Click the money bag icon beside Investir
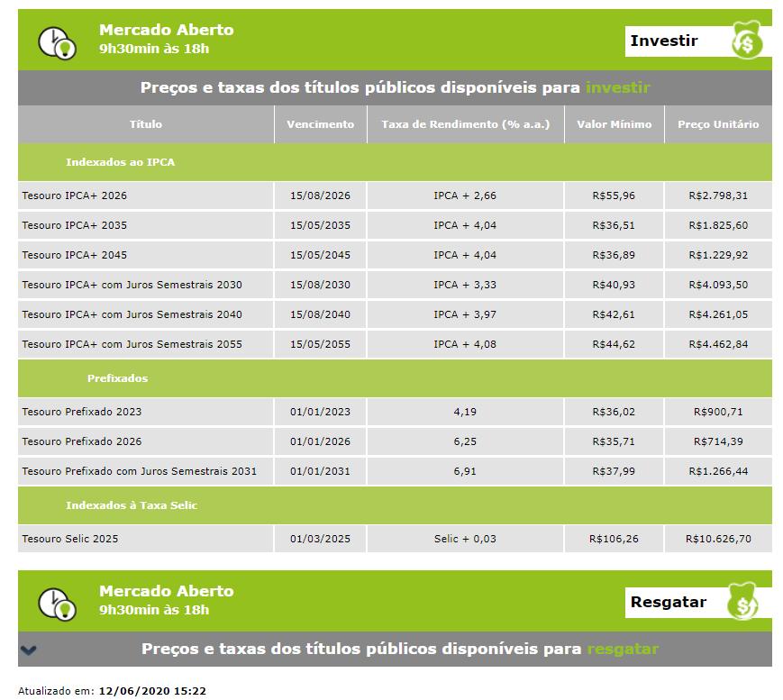Image resolution: width=783 pixels, height=700 pixels. coord(745,41)
